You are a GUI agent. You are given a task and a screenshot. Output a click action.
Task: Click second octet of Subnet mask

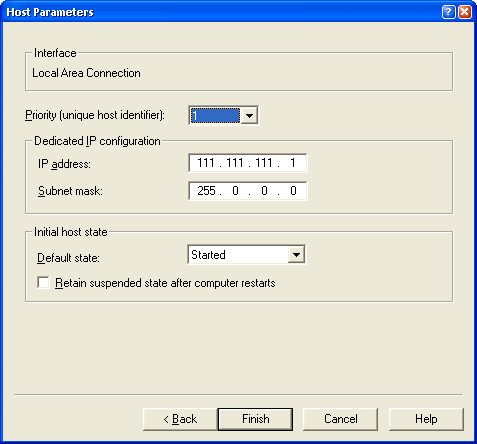[x=235, y=191]
